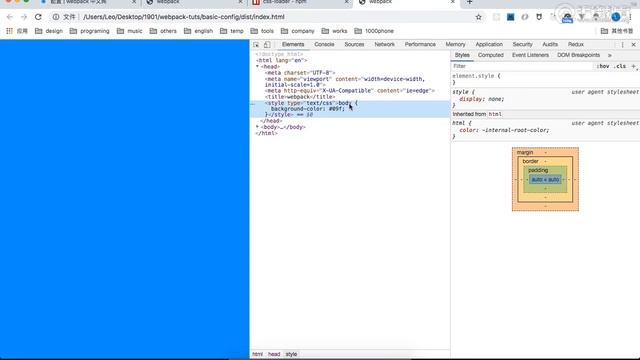Switch to the Console tab

click(x=324, y=44)
